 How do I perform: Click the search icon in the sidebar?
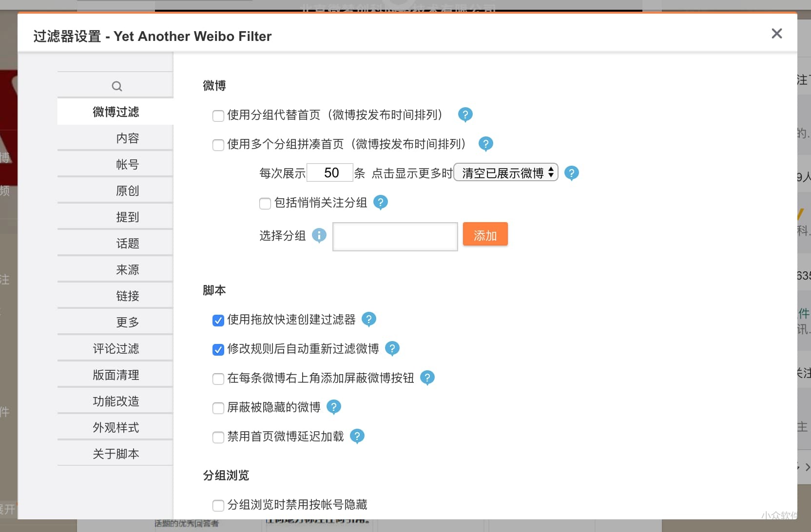click(x=117, y=86)
